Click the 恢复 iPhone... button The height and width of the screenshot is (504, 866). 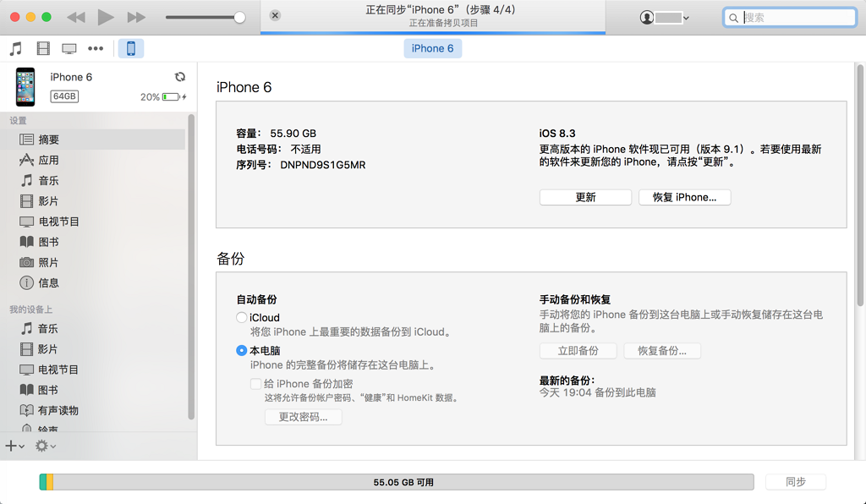[x=684, y=197]
